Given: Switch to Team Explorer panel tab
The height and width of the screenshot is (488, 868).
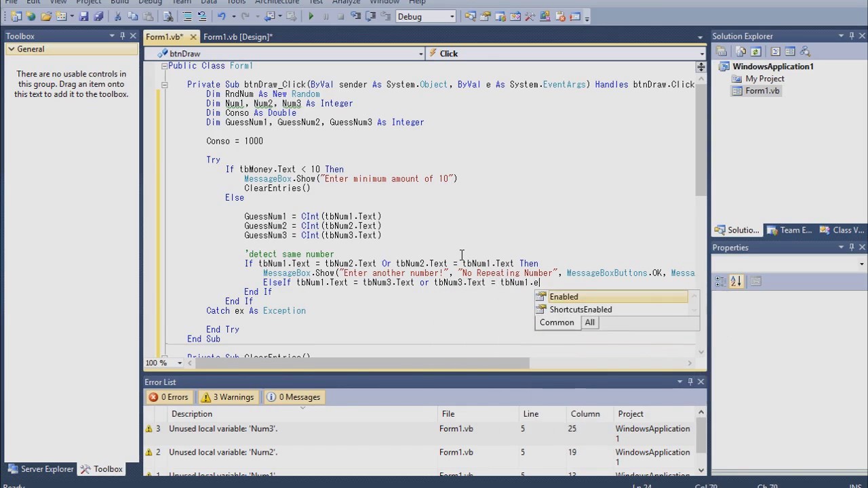Looking at the screenshot, I should 788,230.
